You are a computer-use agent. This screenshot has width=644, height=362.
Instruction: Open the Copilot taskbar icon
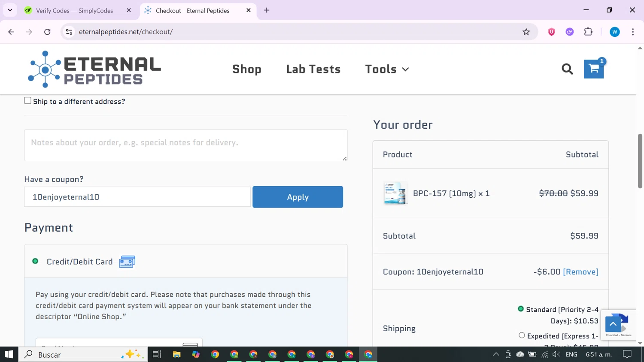pyautogui.click(x=196, y=354)
